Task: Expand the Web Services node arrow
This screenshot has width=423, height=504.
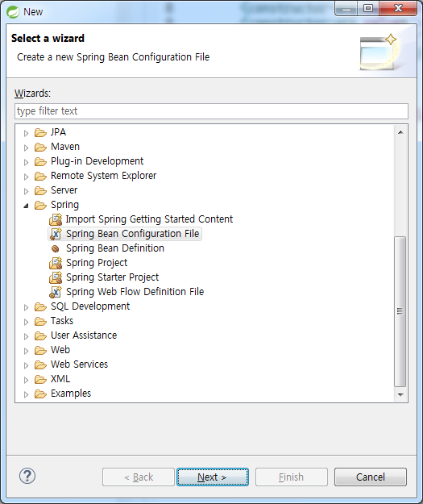Action: pyautogui.click(x=26, y=365)
